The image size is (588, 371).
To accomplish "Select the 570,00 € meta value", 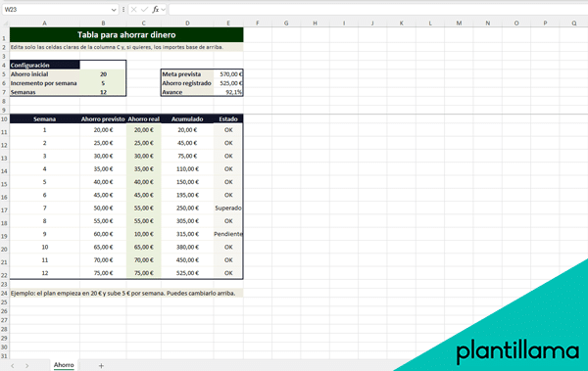I will coord(228,74).
